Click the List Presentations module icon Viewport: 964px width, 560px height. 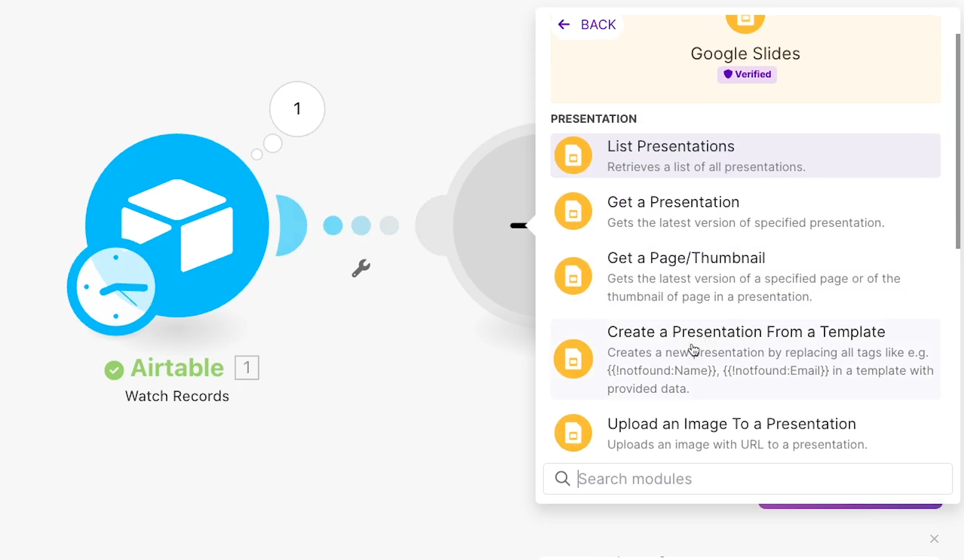(x=573, y=156)
